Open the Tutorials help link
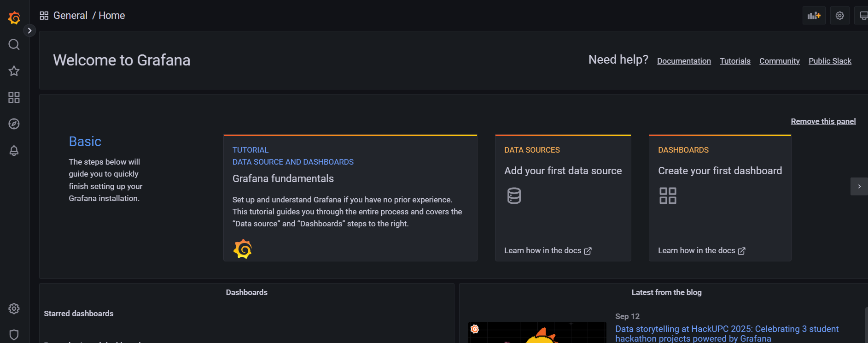 click(735, 61)
